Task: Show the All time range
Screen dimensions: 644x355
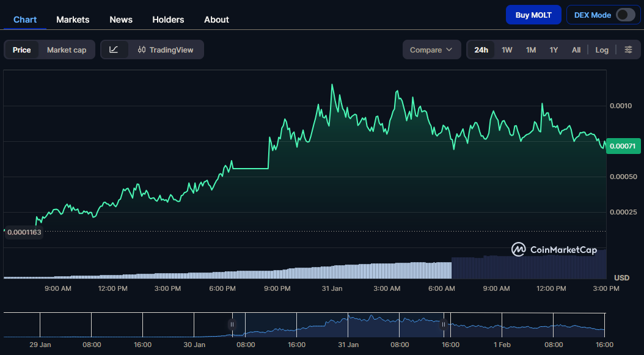Action: [576, 49]
